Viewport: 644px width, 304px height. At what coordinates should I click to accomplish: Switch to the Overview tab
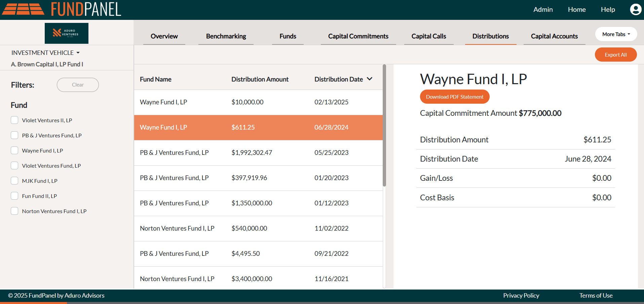coord(164,36)
